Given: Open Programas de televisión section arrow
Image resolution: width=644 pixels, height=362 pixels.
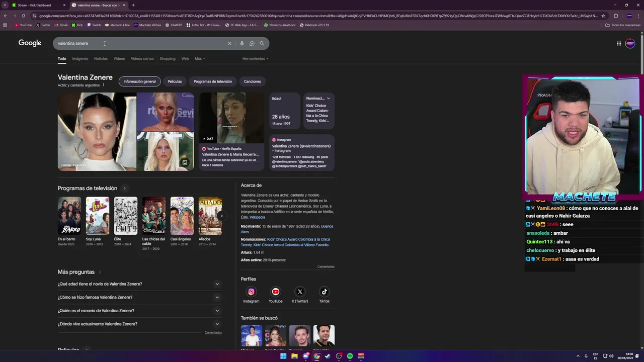Looking at the screenshot, I should point(125,189).
